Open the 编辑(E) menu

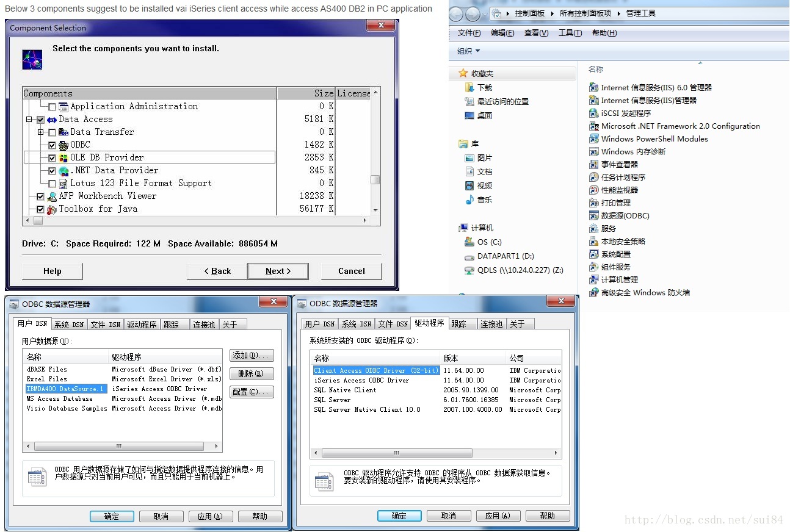(502, 33)
